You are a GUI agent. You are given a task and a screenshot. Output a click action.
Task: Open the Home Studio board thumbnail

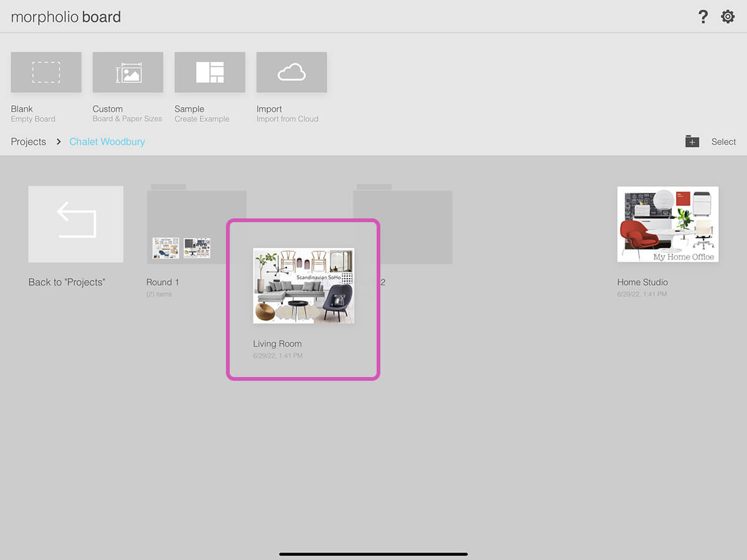coord(667,224)
